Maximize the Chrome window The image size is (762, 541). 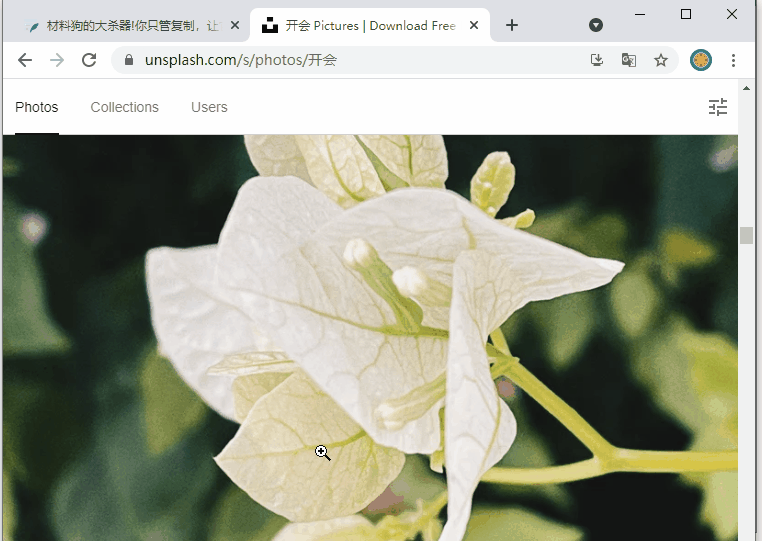686,15
